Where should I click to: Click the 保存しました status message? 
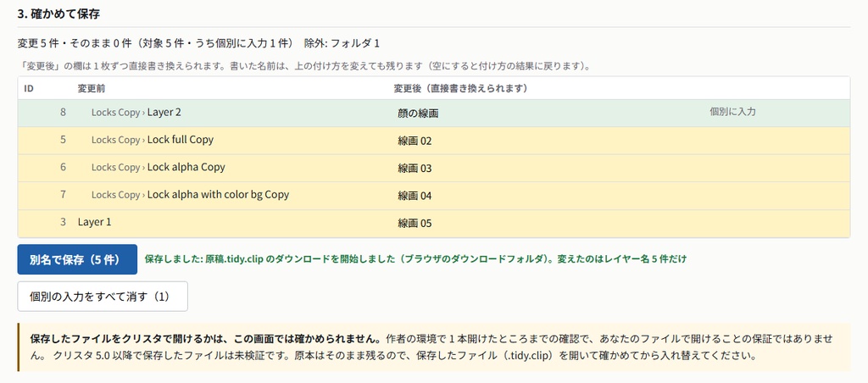click(x=415, y=258)
